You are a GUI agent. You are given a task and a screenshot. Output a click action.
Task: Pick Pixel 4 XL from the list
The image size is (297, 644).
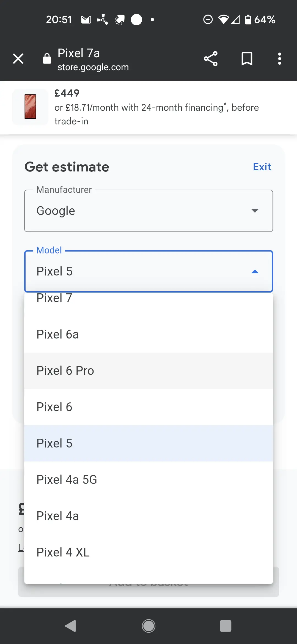148,552
